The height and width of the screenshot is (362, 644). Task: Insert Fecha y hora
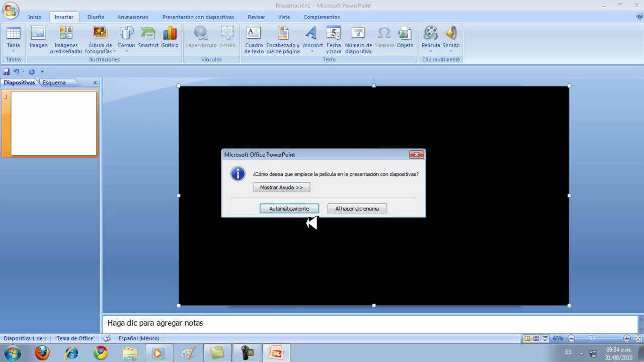pos(334,33)
